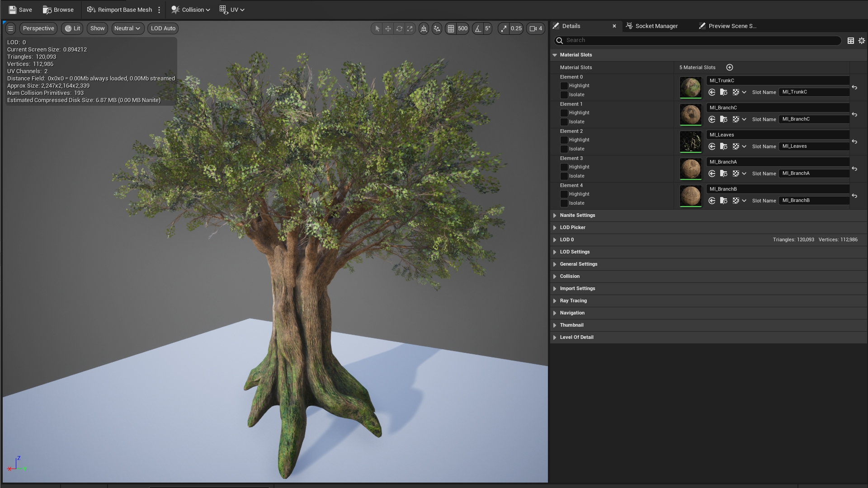Click the Socket Manager tab icon

629,26
